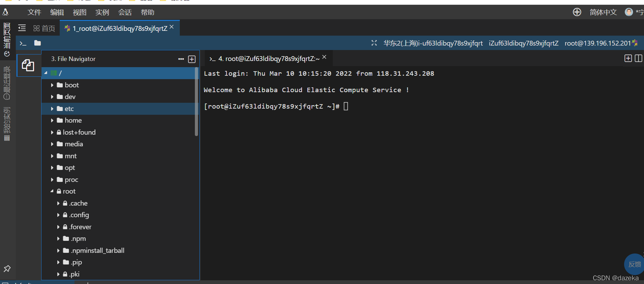Open 最近登录 sidebar tab
644x284 pixels.
pos(7,83)
